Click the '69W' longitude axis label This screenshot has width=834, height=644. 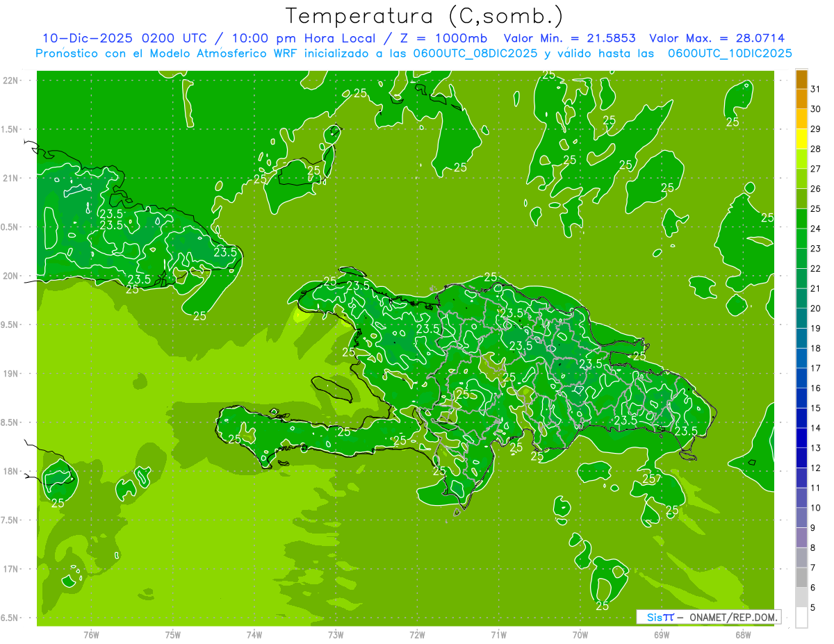click(x=662, y=635)
